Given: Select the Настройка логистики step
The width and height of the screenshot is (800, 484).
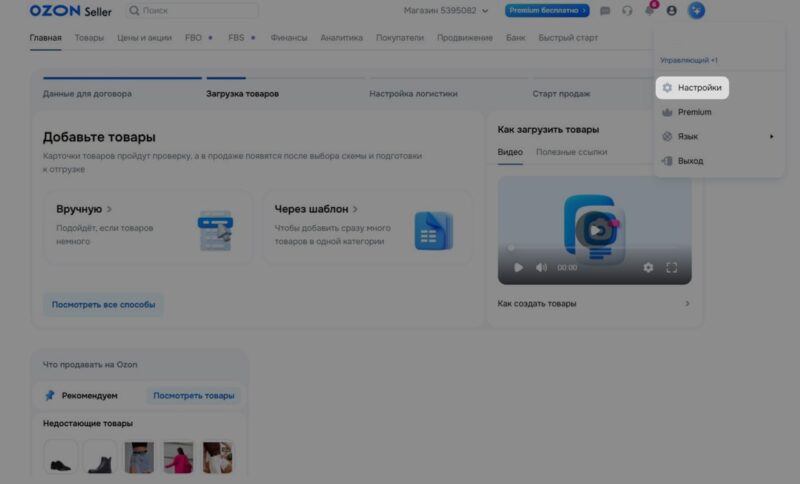Looking at the screenshot, I should pos(413,94).
